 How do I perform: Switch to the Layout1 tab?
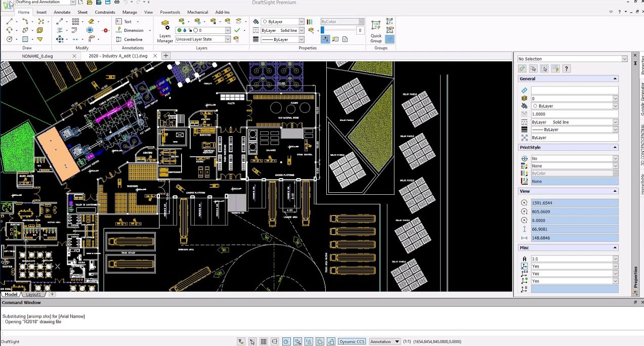33,294
